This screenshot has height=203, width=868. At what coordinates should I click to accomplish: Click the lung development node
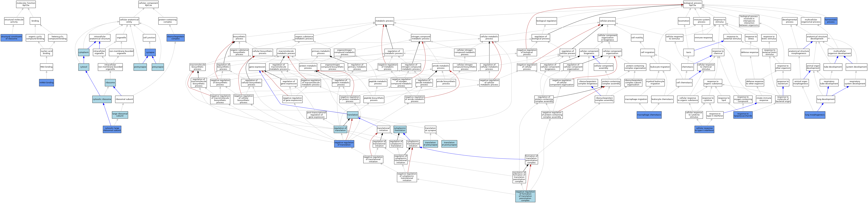826,99
